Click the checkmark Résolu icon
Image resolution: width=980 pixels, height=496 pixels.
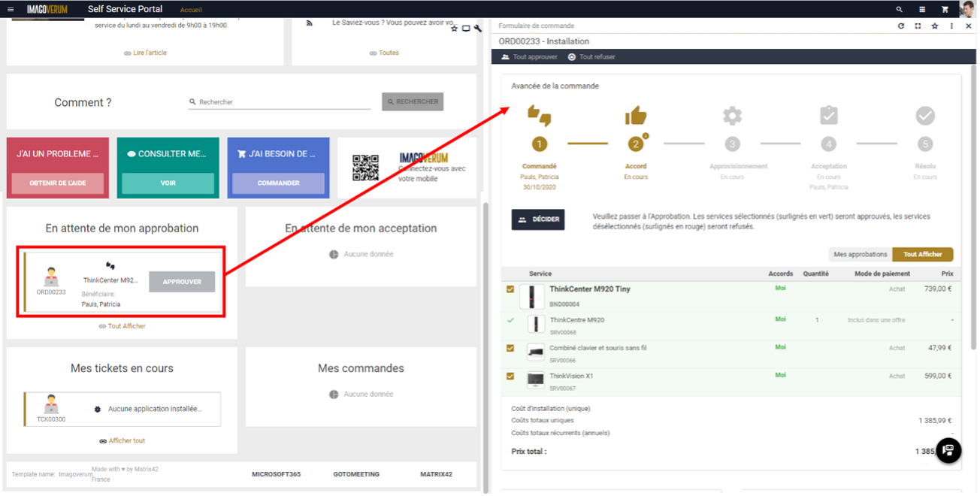pos(925,115)
